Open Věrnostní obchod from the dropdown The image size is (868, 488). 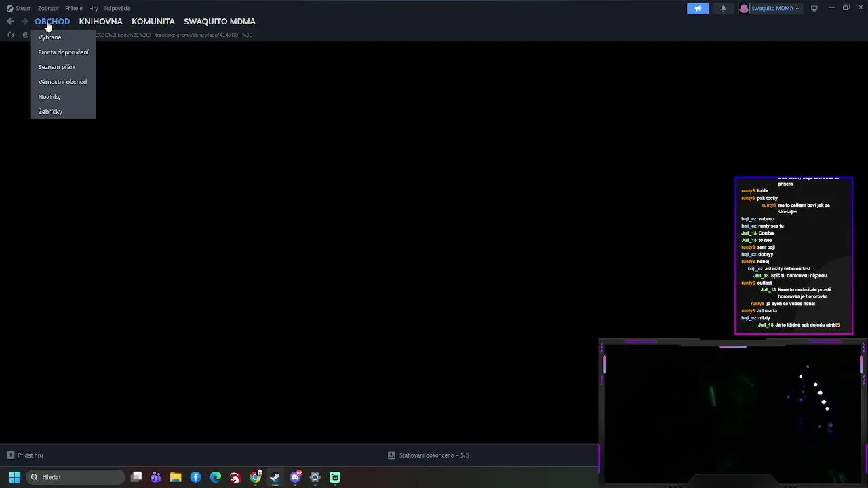(63, 82)
